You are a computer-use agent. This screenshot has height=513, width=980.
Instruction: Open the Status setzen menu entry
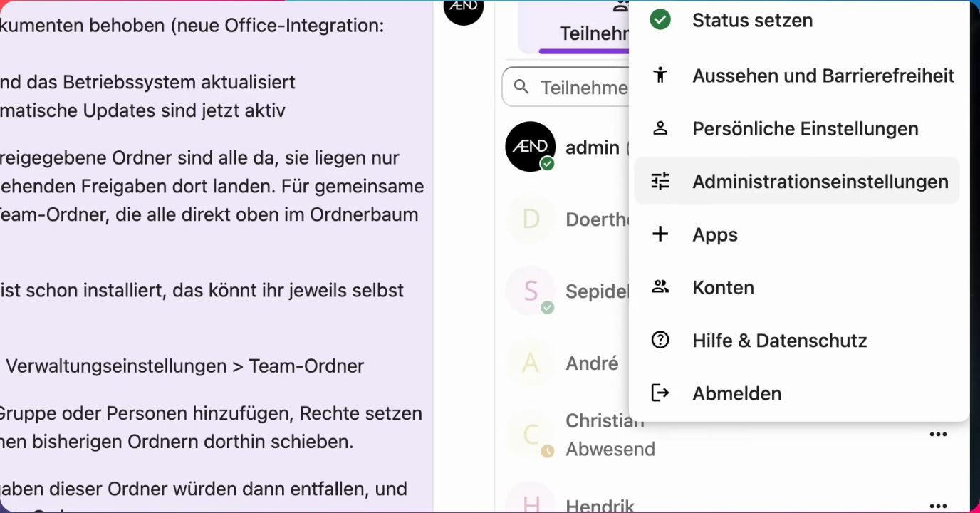click(x=796, y=20)
